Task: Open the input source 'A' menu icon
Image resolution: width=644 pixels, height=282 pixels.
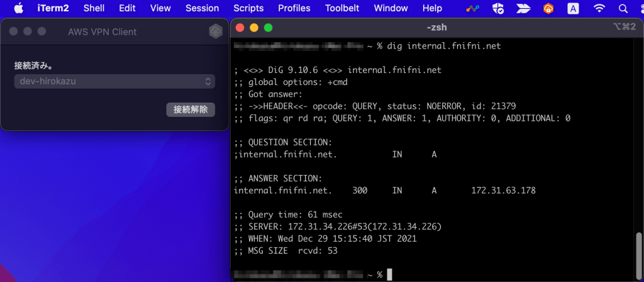Action: tap(573, 8)
